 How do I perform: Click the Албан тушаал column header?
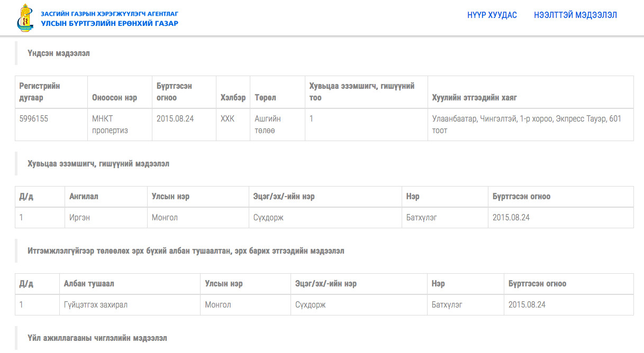point(130,284)
